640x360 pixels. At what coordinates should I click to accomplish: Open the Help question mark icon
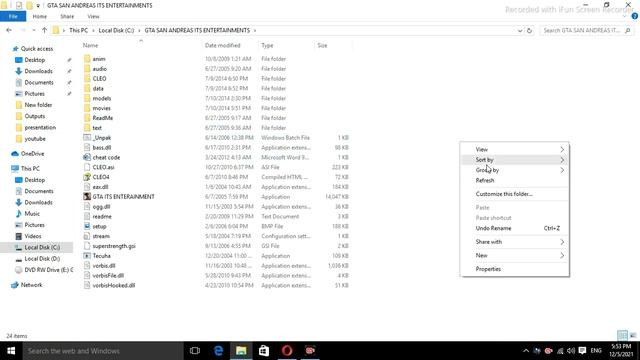pyautogui.click(x=634, y=16)
